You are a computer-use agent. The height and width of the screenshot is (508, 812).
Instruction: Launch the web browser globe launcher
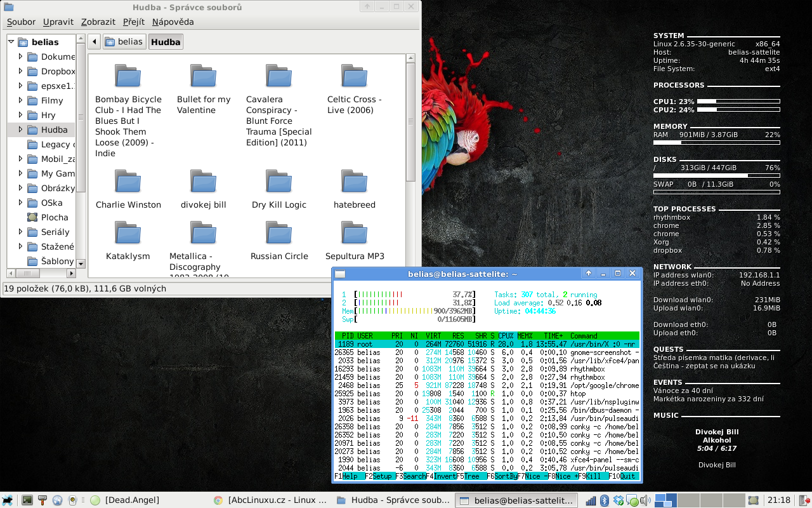(x=58, y=500)
